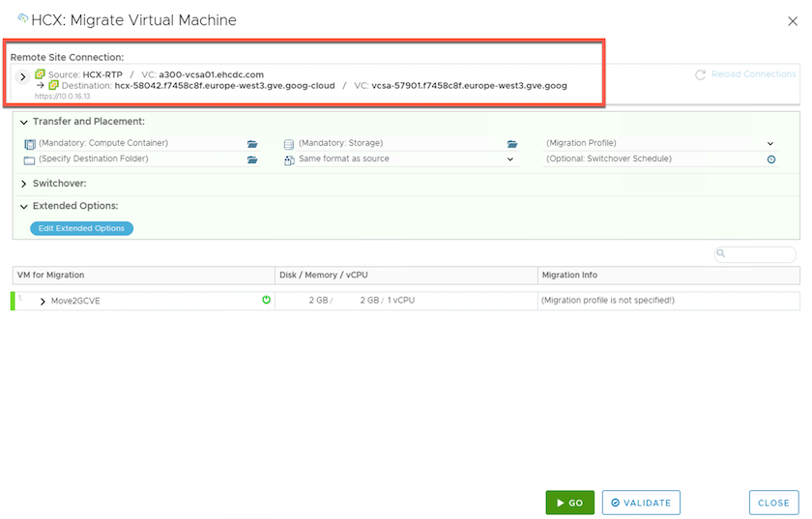
Task: Open the Migration Profile dropdown
Action: (x=660, y=143)
